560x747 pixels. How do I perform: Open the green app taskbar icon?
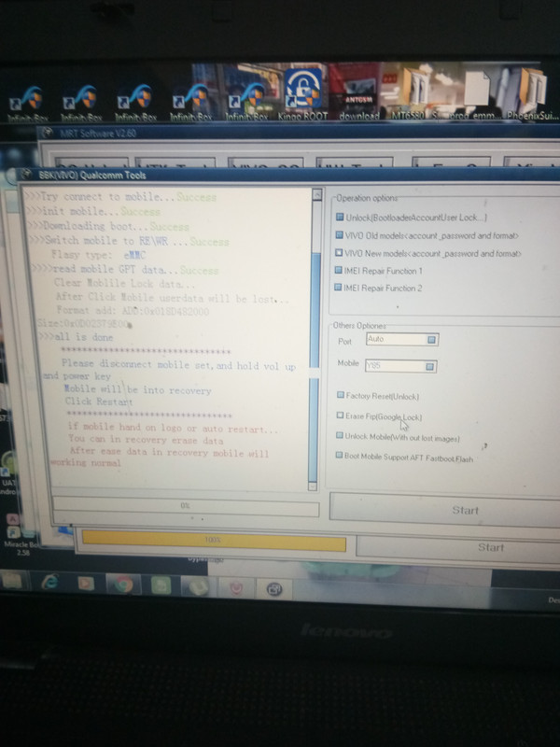[x=161, y=585]
